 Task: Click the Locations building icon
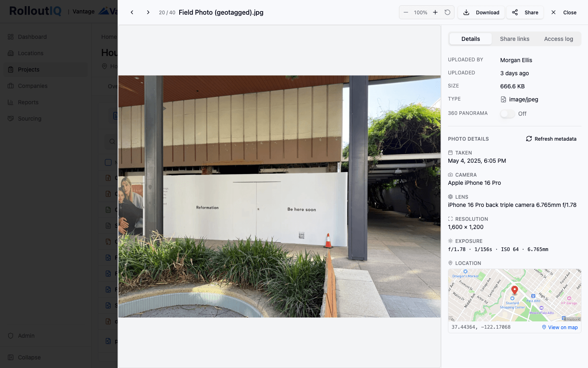pos(11,53)
